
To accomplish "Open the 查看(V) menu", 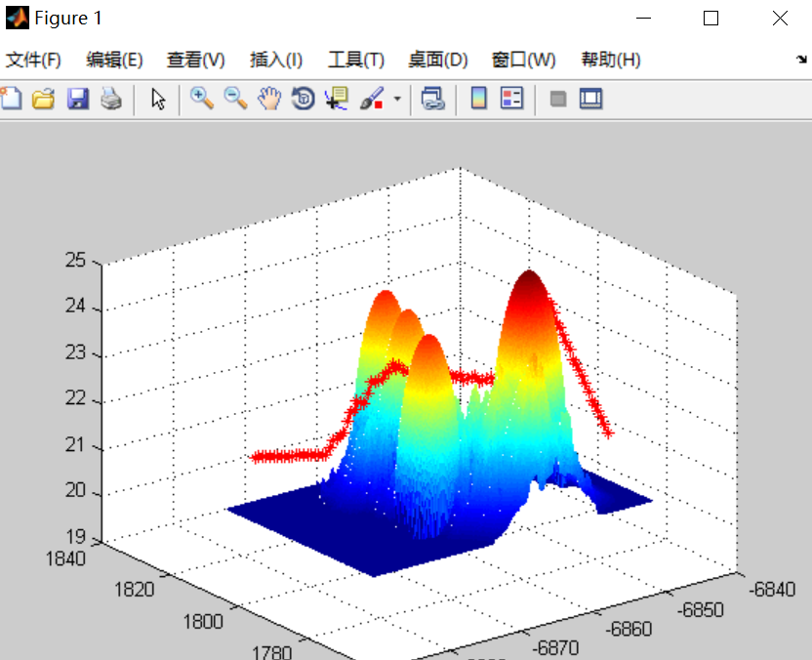I will coord(196,61).
